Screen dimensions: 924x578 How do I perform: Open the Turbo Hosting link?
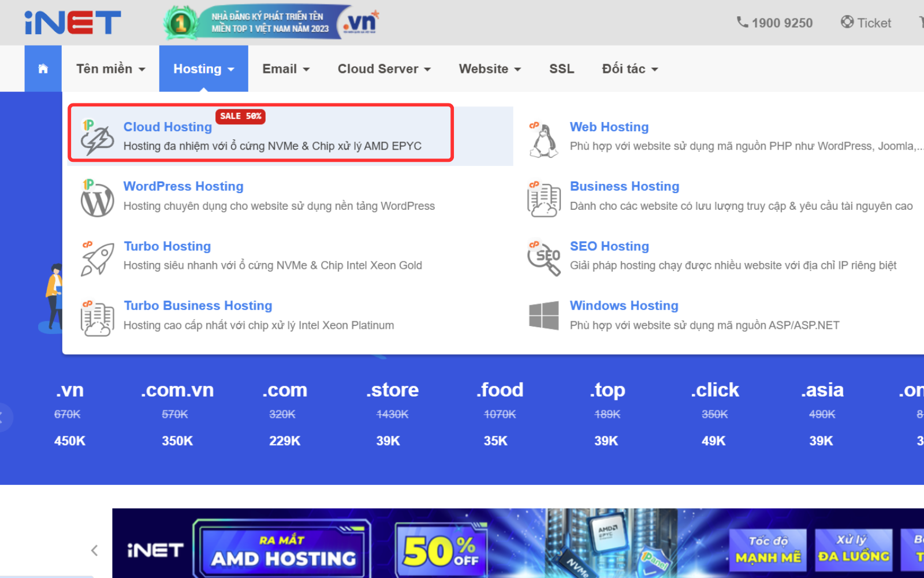(x=167, y=246)
